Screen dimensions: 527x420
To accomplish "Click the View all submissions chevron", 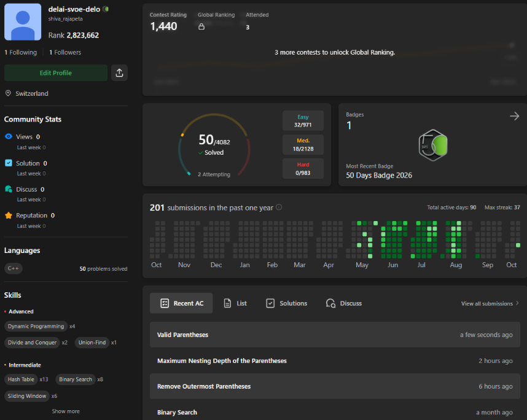I will click(517, 303).
